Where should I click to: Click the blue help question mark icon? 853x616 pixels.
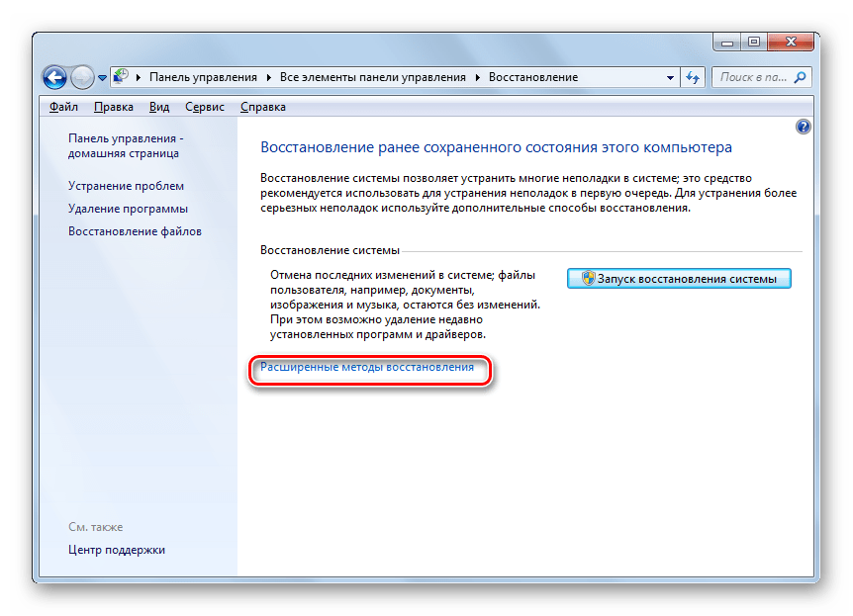[x=803, y=127]
